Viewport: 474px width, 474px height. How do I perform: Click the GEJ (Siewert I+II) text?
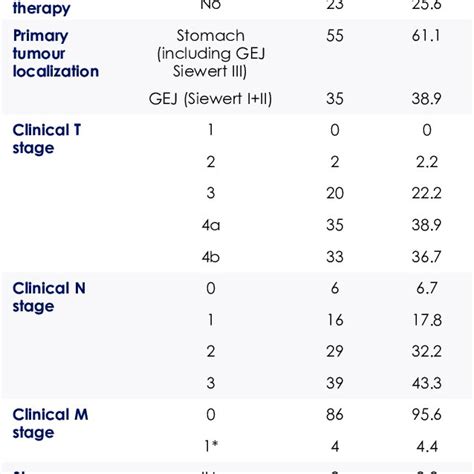[210, 99]
